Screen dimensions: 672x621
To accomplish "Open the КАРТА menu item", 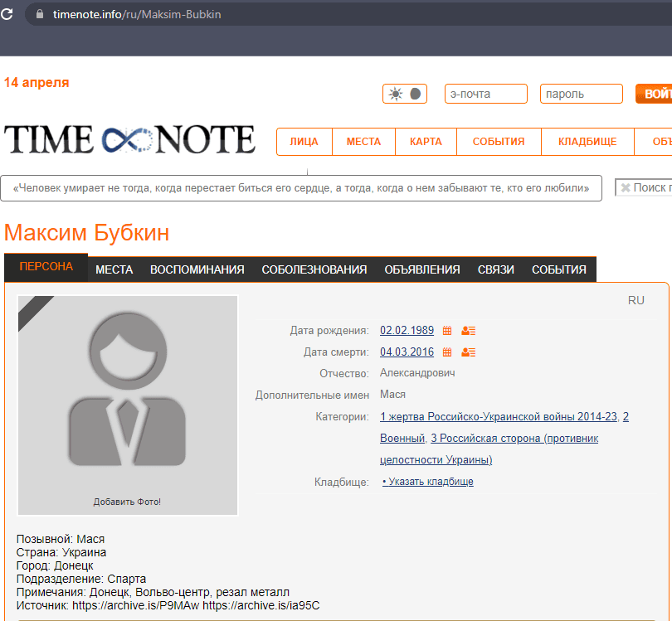I will pos(426,142).
